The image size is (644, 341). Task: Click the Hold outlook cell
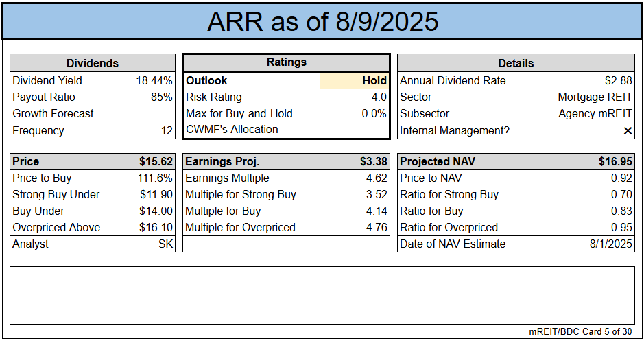click(x=354, y=80)
